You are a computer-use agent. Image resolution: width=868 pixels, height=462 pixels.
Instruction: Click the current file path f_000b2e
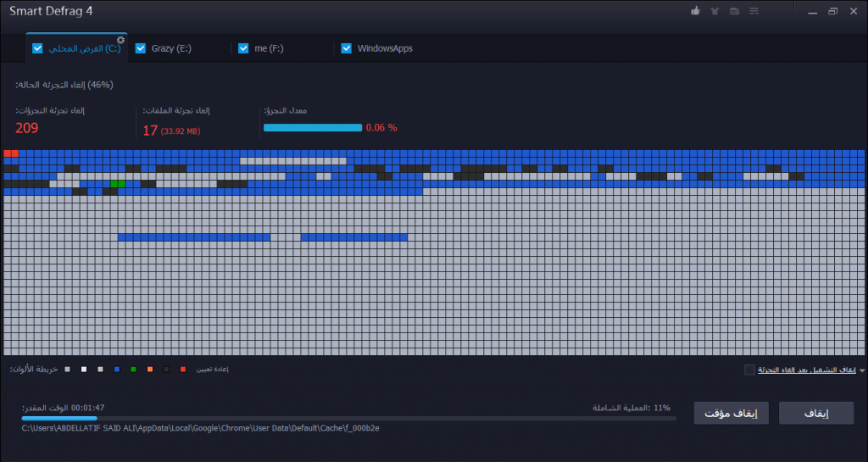[x=200, y=428]
